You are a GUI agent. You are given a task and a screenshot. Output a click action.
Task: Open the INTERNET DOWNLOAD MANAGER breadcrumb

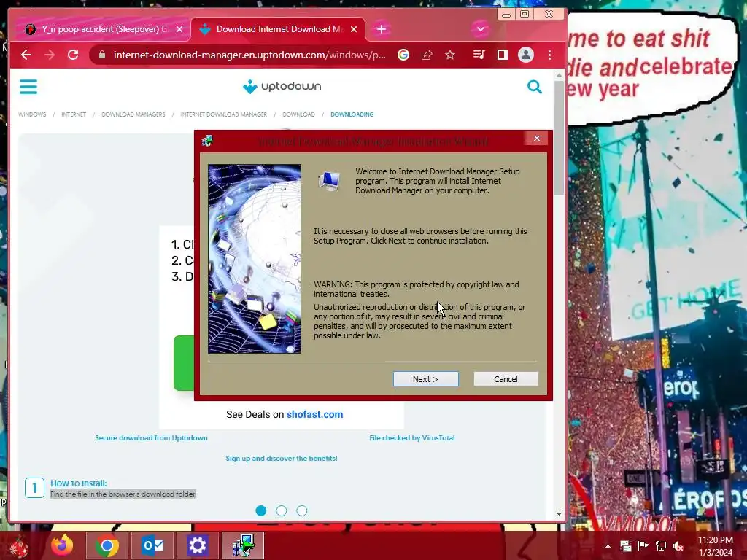[x=223, y=114]
